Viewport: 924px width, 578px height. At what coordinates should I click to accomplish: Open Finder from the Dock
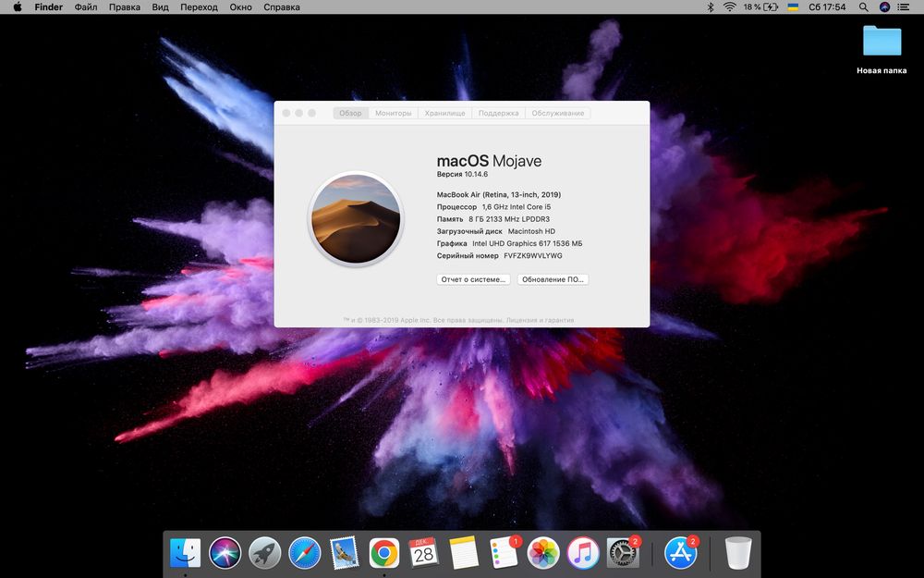pyautogui.click(x=185, y=553)
